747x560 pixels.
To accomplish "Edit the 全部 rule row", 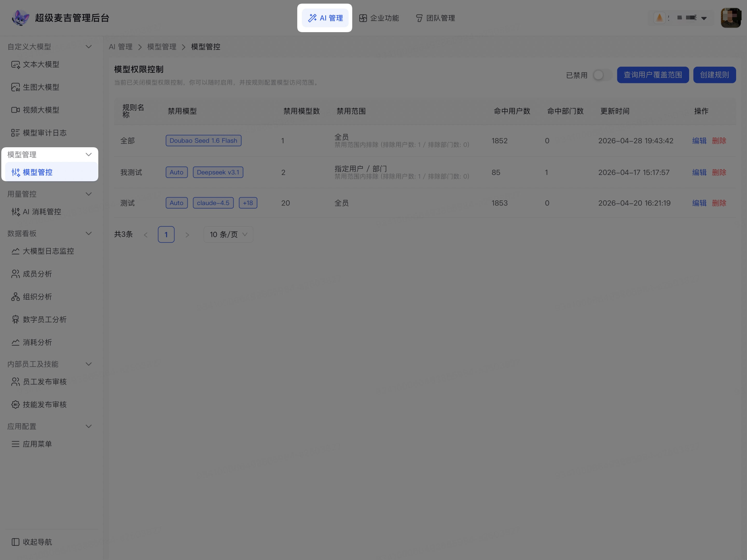I will click(x=699, y=141).
